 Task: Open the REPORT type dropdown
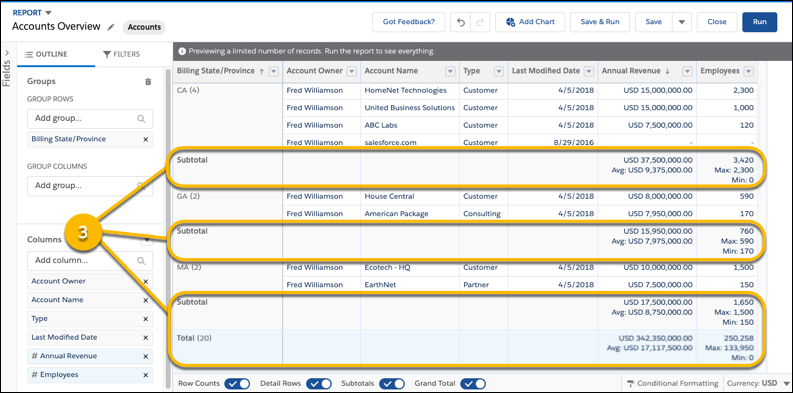(x=49, y=12)
